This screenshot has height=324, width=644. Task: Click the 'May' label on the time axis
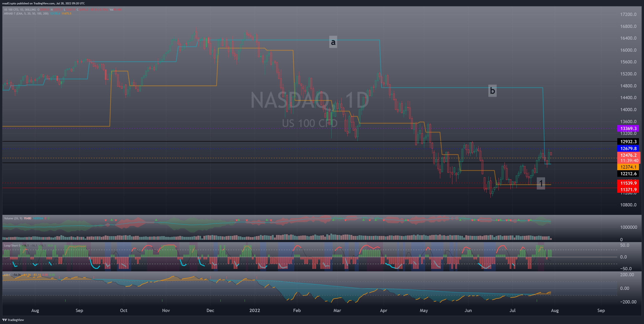tap(424, 310)
